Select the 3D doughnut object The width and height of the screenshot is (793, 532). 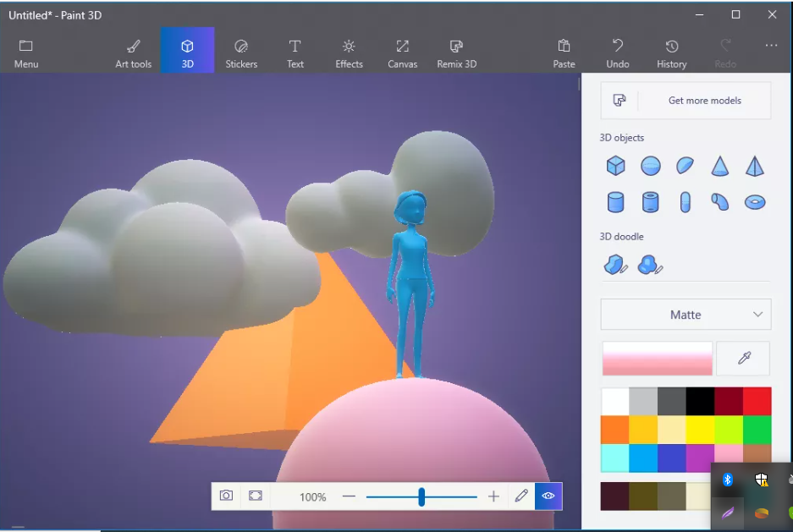tap(755, 202)
